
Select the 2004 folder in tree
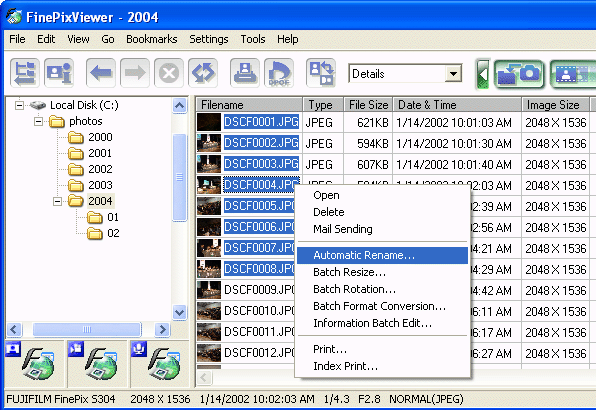point(90,201)
